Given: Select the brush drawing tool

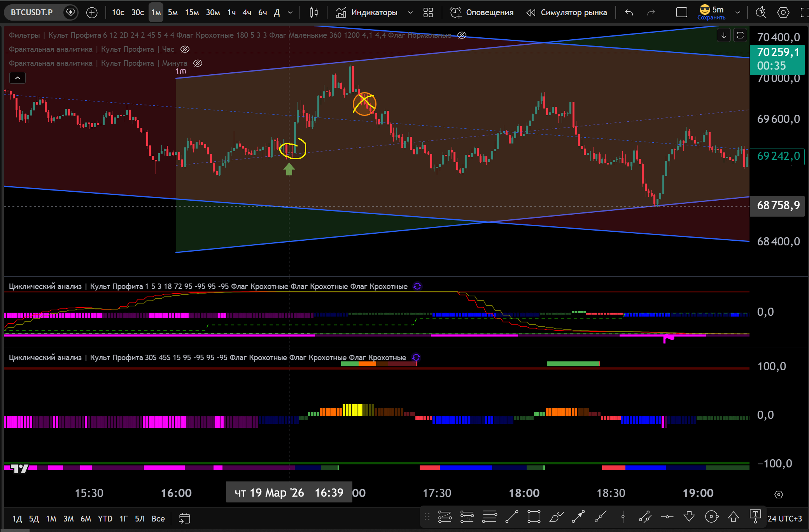Looking at the screenshot, I should tap(556, 517).
